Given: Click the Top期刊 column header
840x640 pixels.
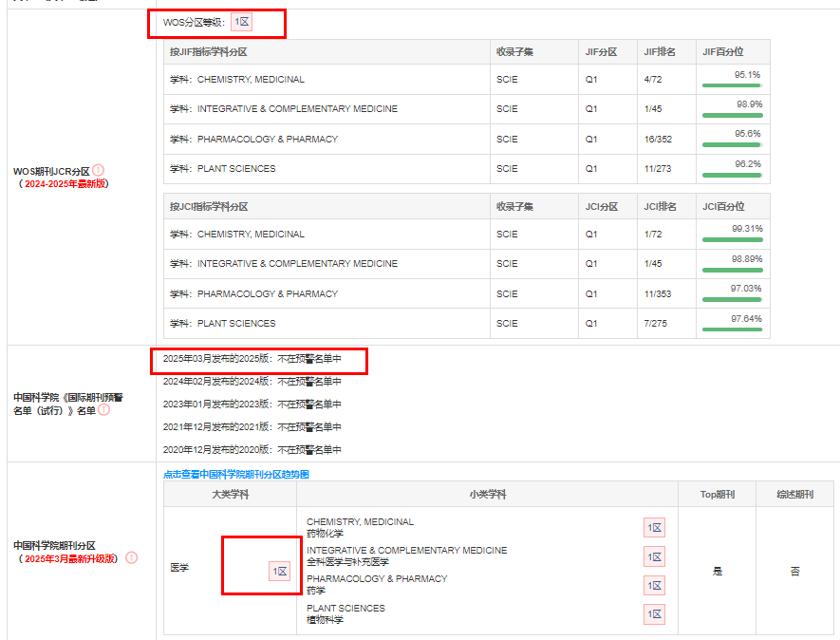Looking at the screenshot, I should pyautogui.click(x=717, y=495).
